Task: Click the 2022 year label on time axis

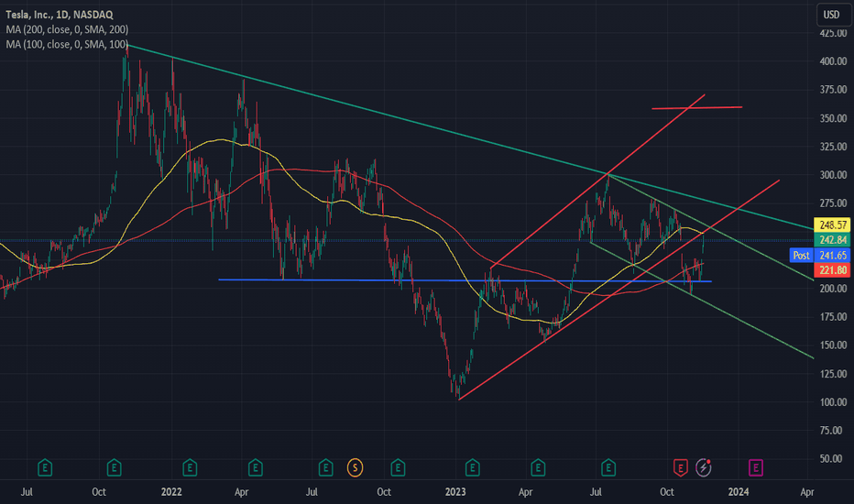Action: coord(171,492)
